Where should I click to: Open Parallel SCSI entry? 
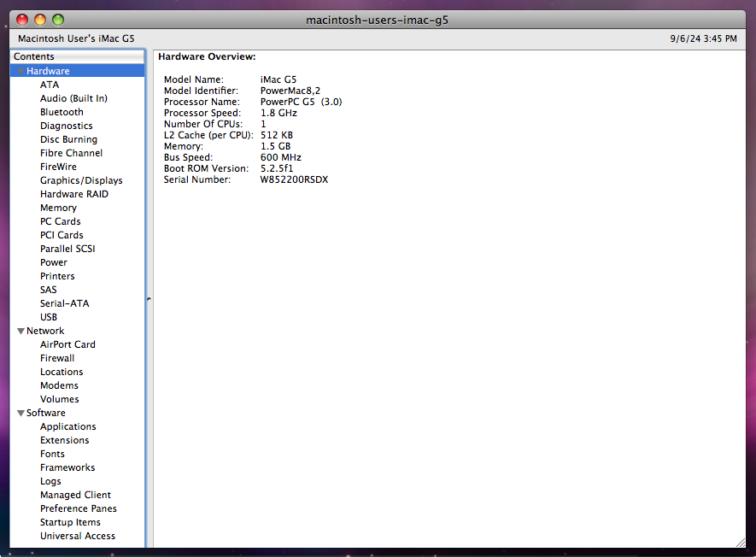pyautogui.click(x=67, y=249)
